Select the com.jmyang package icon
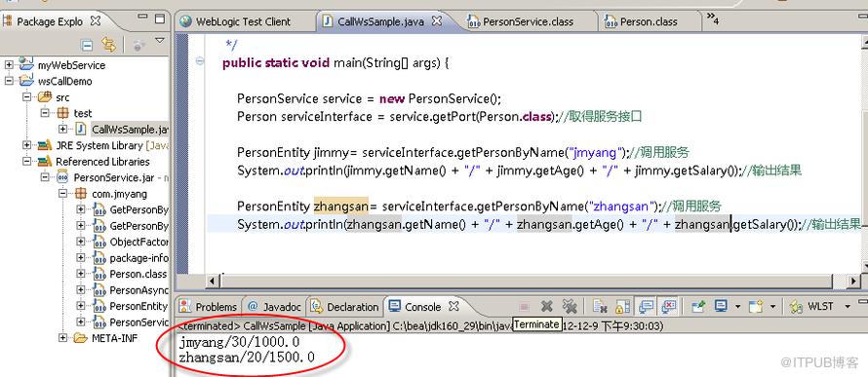 coord(80,194)
